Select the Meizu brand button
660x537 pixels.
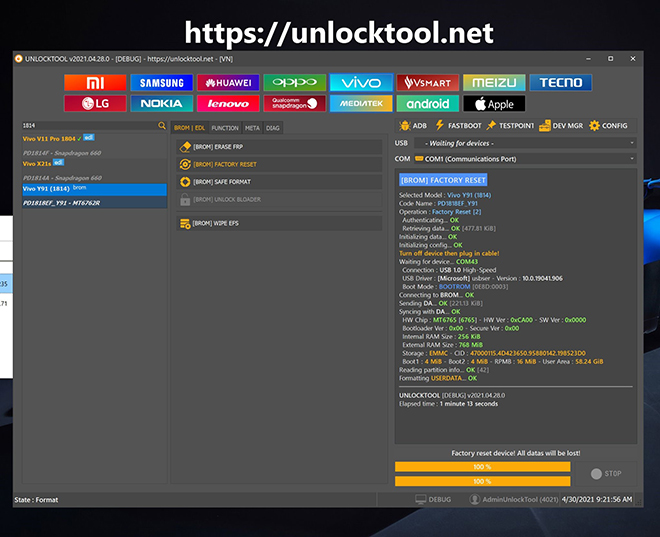494,82
